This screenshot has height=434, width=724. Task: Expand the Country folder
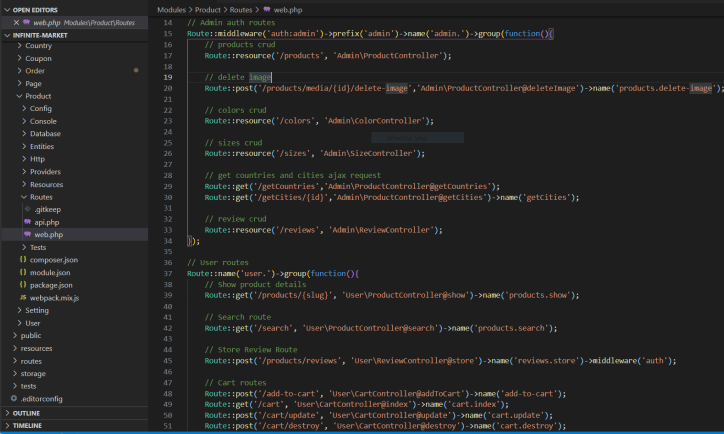pyautogui.click(x=19, y=46)
